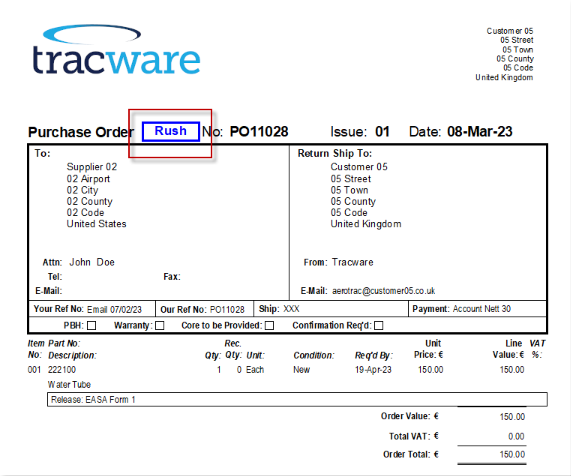Screen dimensions: 571x476
Task: Click Payment value Account Nett 30
Action: coord(482,309)
